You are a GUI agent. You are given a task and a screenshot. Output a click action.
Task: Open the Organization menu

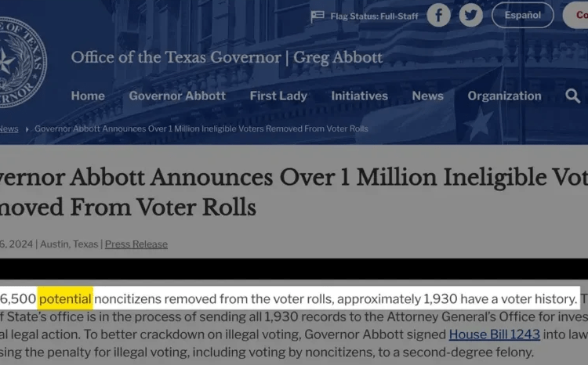504,96
